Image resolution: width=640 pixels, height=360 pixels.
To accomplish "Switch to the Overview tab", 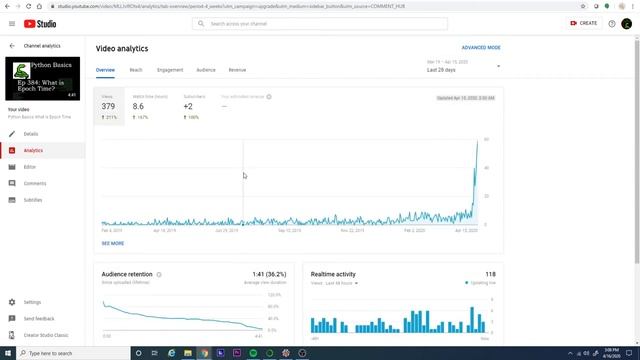I will (x=105, y=70).
